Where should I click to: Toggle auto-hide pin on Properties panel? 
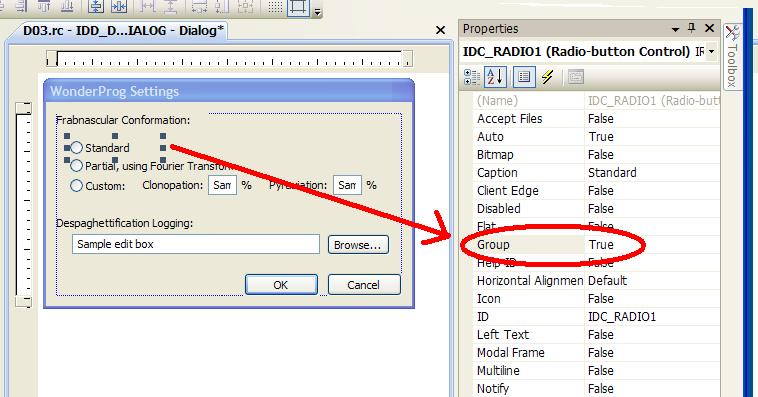coord(692,29)
